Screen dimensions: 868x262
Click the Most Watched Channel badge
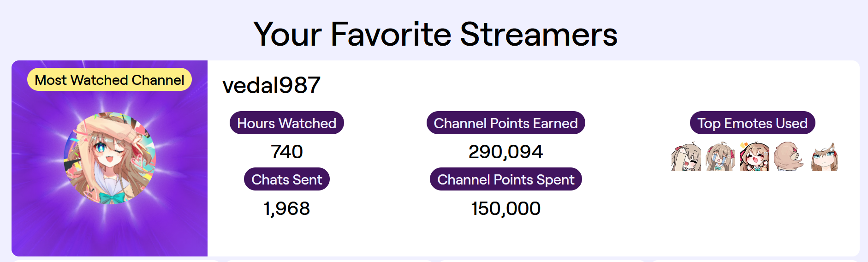coord(109,80)
